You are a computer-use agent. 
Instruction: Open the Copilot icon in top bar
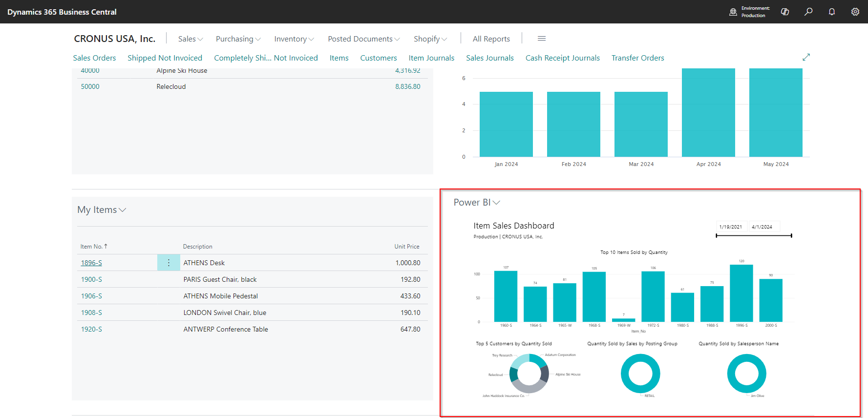pos(785,12)
